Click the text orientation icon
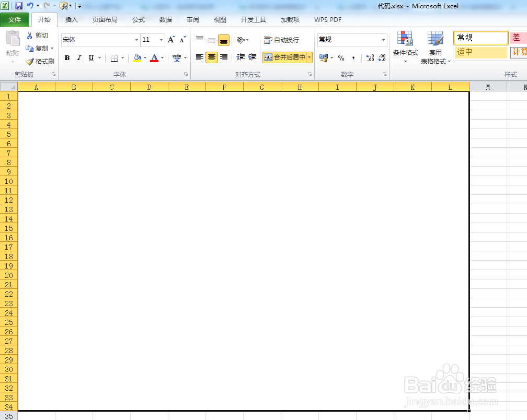527x420 pixels. pos(240,40)
